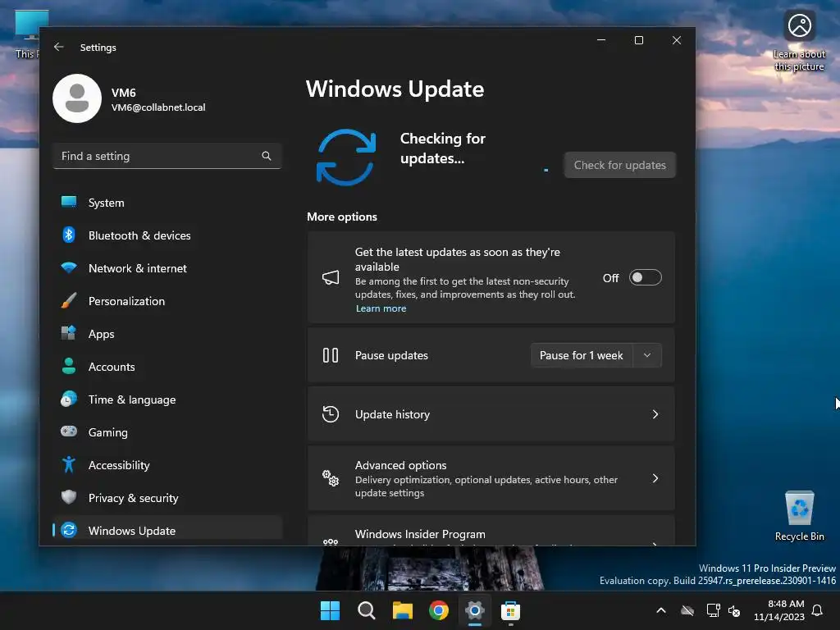Click the Advanced options gears icon
The height and width of the screenshot is (630, 840).
pyautogui.click(x=331, y=478)
